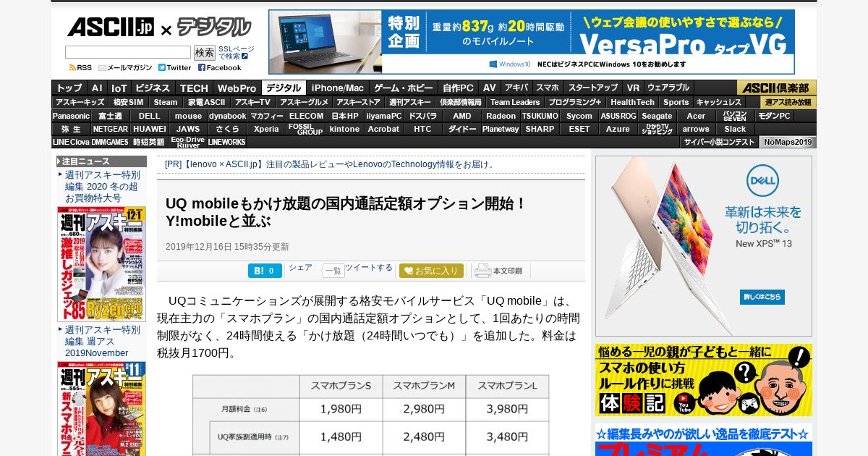Viewport: 868px width, 456px height.
Task: Click the Xperia brand button
Action: point(267,129)
